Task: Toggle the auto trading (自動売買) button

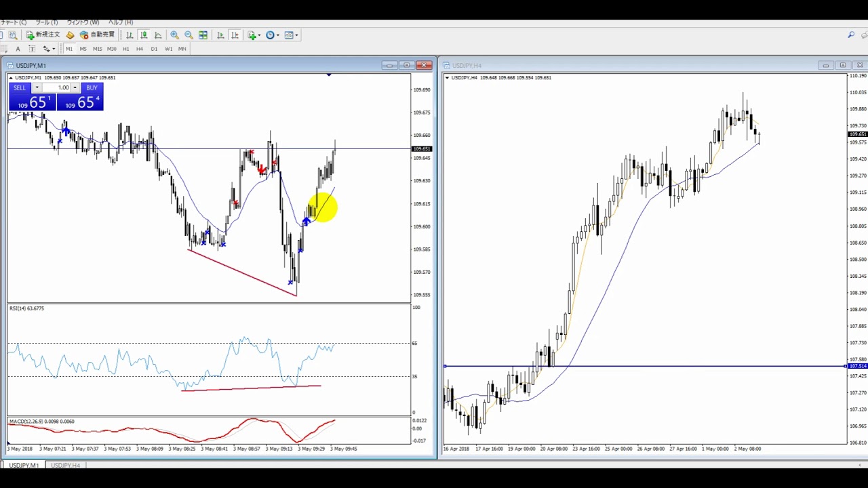Action: tap(97, 35)
